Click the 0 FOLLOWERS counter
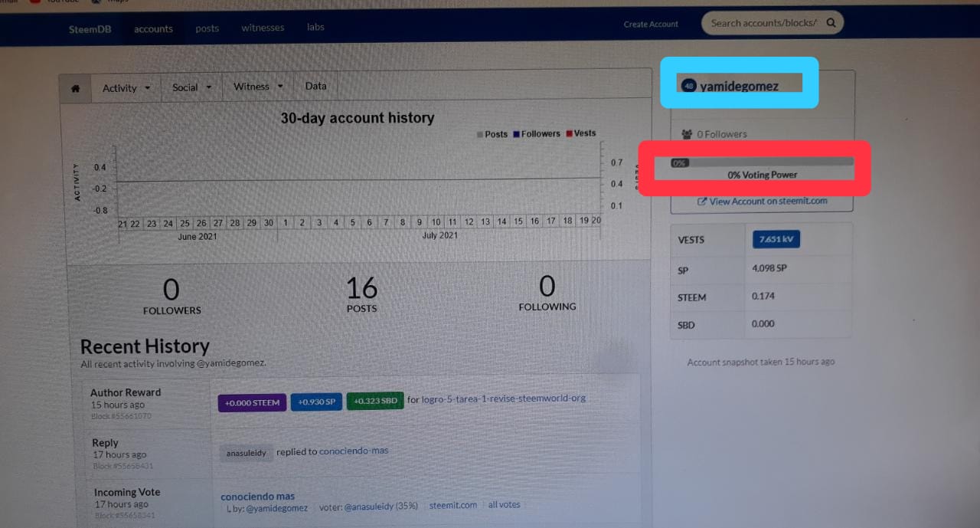This screenshot has width=980, height=528. click(x=171, y=296)
